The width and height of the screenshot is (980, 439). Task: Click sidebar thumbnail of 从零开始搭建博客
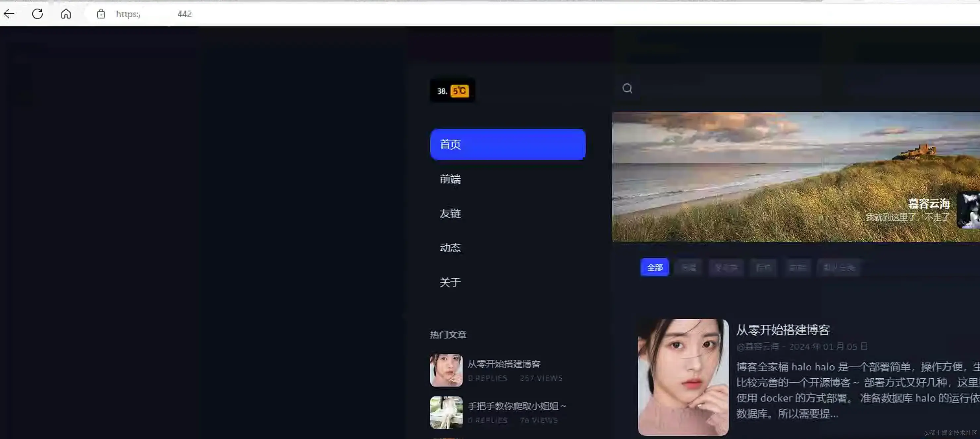446,370
